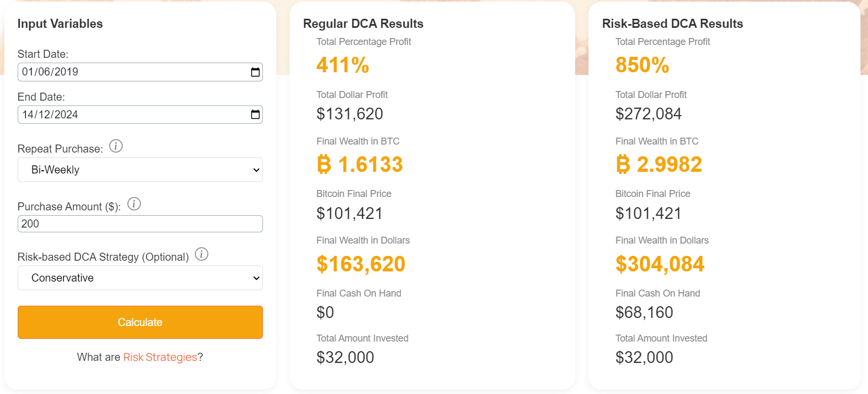This screenshot has width=868, height=394.
Task: Click the info icon next to Purchase Amount
Action: [x=134, y=204]
